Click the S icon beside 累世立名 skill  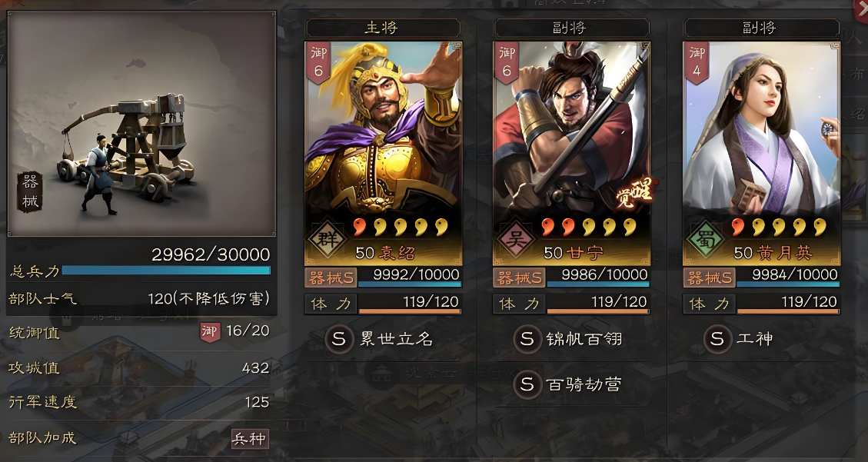coord(339,338)
